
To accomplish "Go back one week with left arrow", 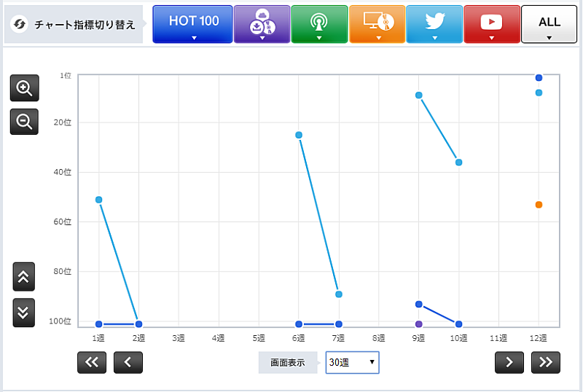I will point(128,362).
